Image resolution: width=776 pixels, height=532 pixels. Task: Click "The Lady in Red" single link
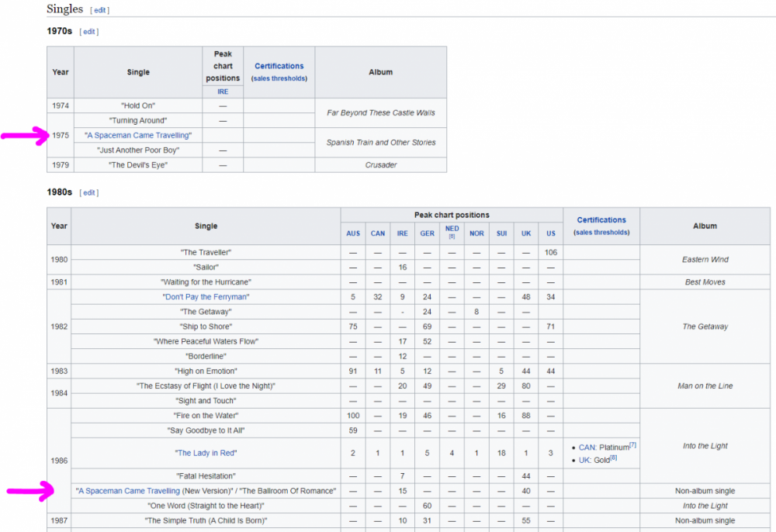(x=206, y=453)
